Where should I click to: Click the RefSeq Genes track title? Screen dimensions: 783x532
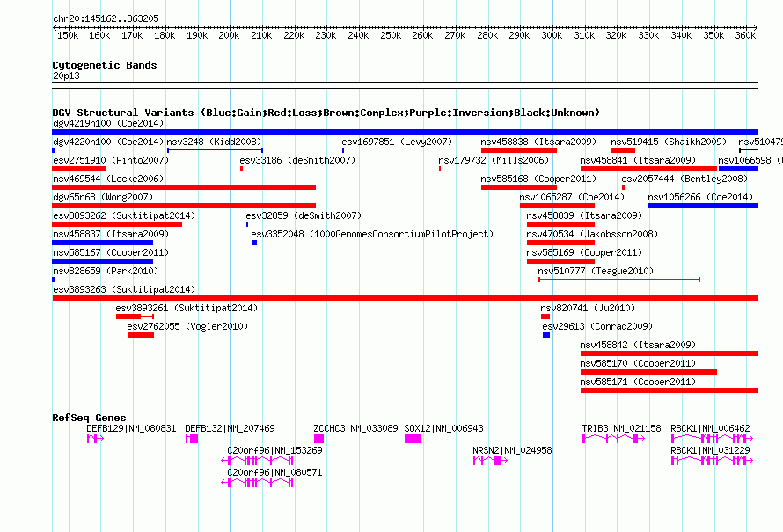89,418
